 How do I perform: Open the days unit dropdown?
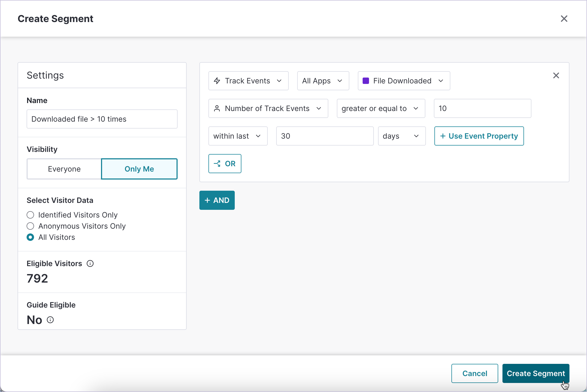401,136
